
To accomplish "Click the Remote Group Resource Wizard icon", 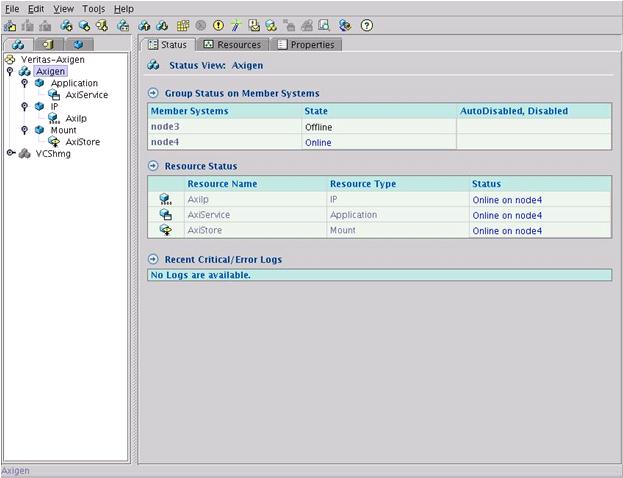I will [271, 26].
